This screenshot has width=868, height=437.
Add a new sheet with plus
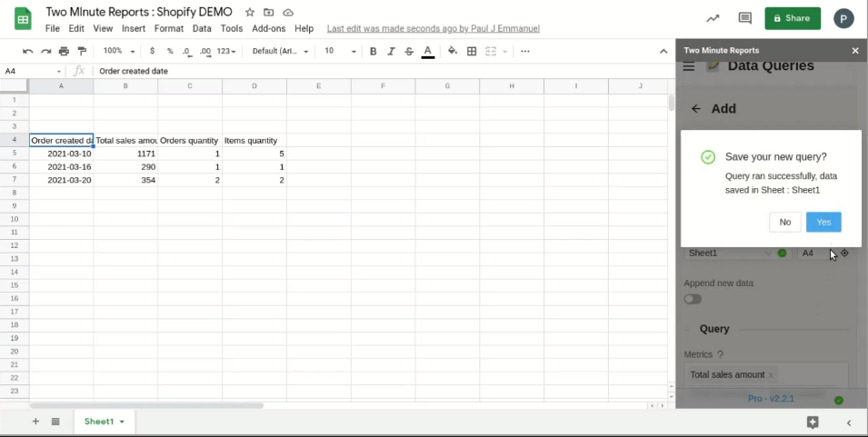click(x=35, y=422)
